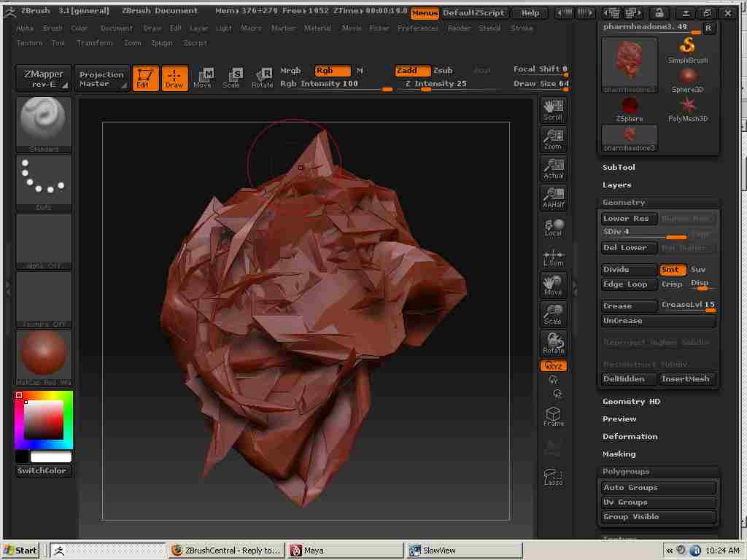Viewport: 747px width, 560px height.
Task: Open the Zplugin menu
Action: pos(161,43)
